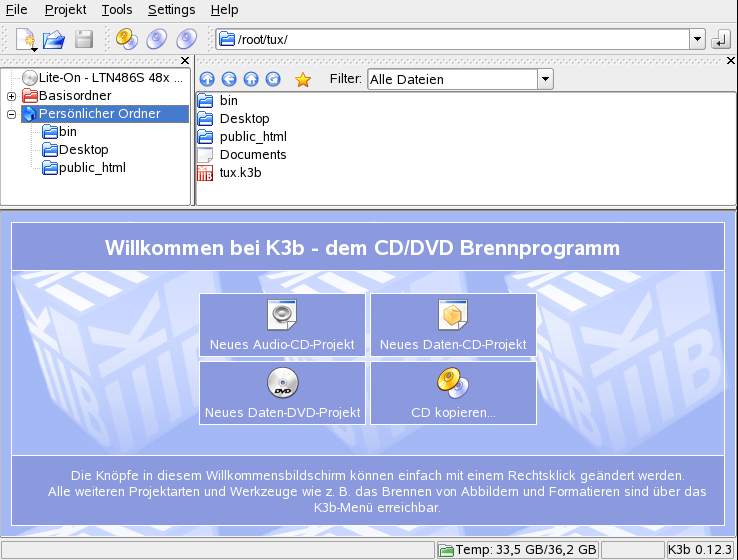Close the file browser panel
Screen dimensions: 738x560
tap(731, 60)
